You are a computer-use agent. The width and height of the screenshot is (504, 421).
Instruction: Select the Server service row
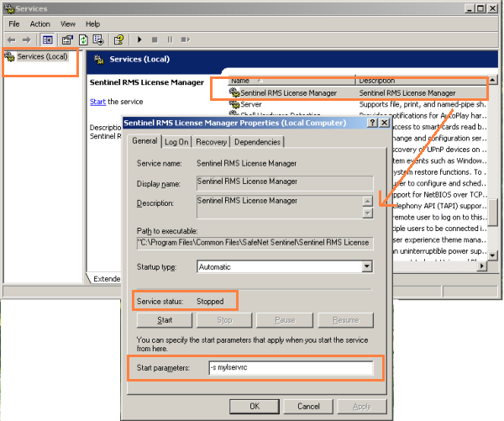358,104
